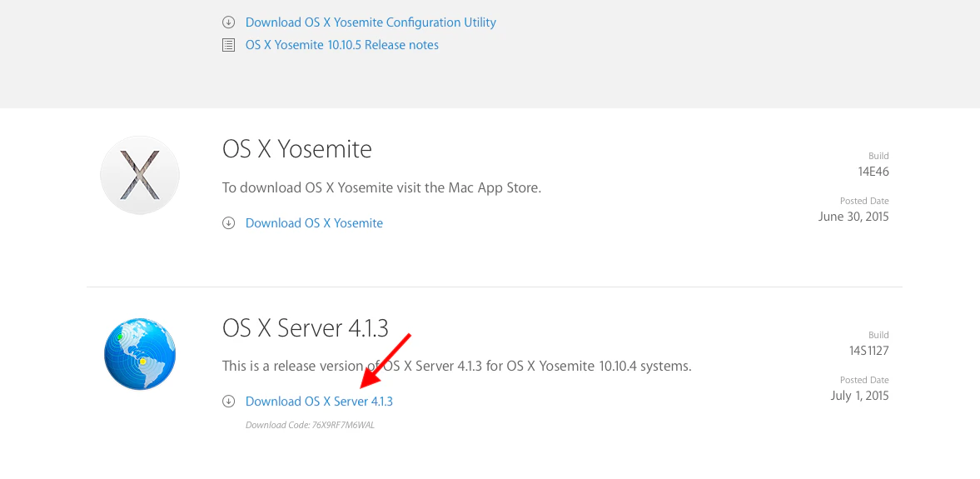Image resolution: width=980 pixels, height=479 pixels.
Task: Select the OS X Server 4.1.3 heading
Action: point(305,327)
